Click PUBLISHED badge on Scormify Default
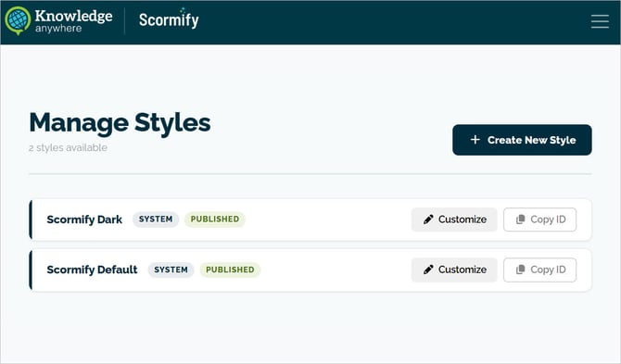The height and width of the screenshot is (364, 621). [230, 270]
